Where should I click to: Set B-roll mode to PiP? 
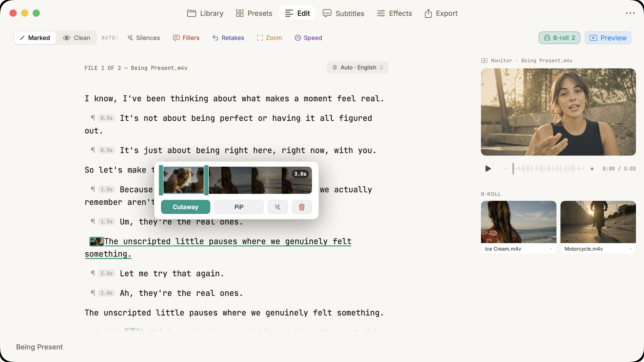click(x=239, y=207)
